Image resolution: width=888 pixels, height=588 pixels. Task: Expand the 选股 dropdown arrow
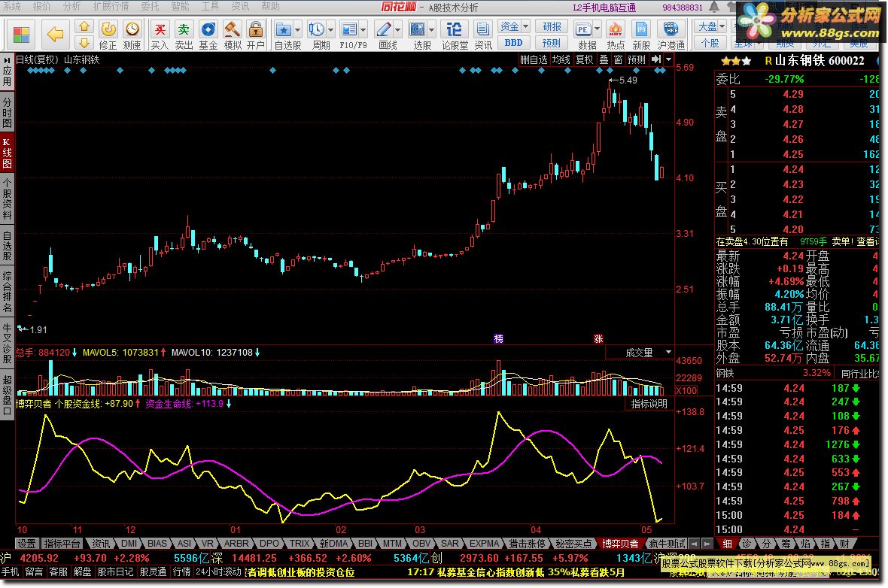click(x=431, y=29)
